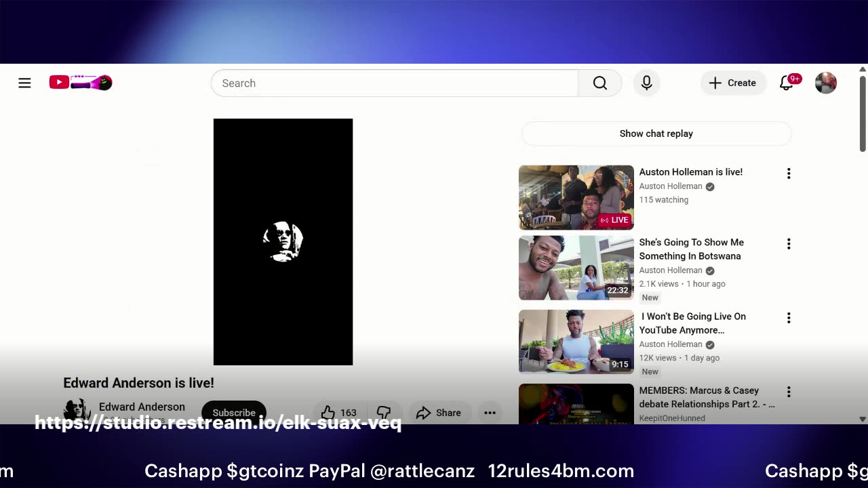
Task: Start voice search with microphone icon
Action: click(x=647, y=83)
